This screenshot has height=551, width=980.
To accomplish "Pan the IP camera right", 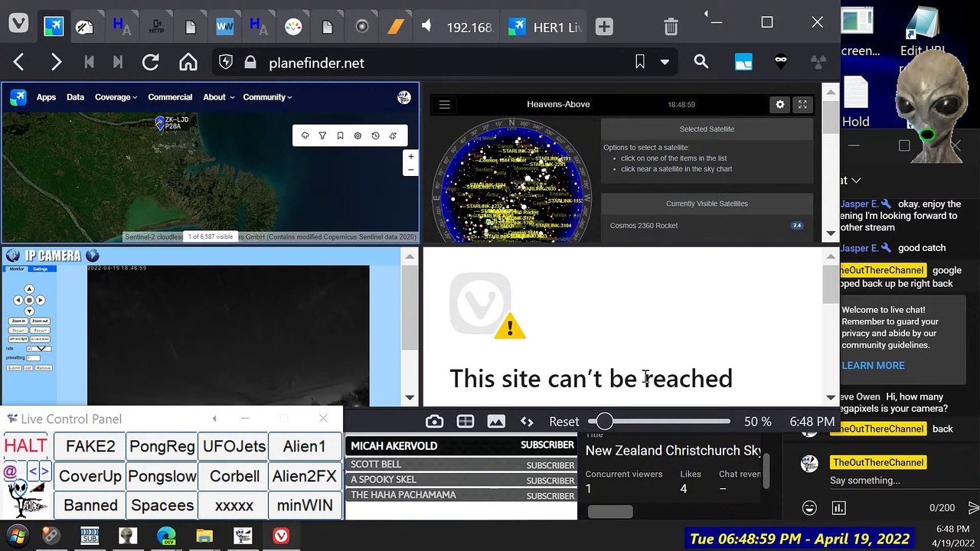I will pyautogui.click(x=41, y=300).
